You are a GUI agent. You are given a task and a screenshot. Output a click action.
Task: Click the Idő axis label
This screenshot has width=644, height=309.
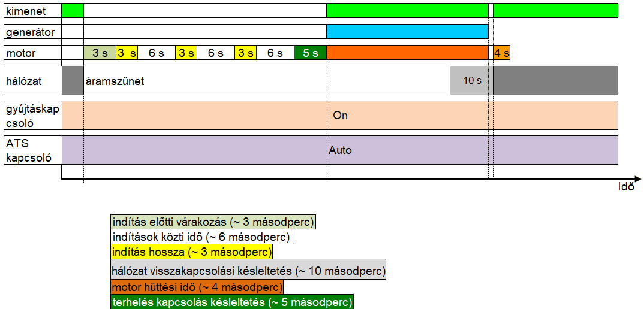click(x=626, y=187)
